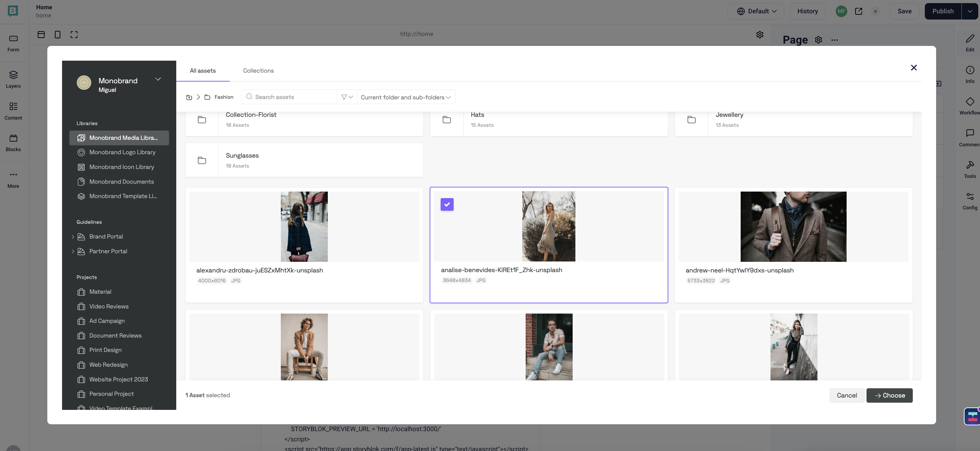Expand the Brand Portal guideline
Viewport: 980px width, 451px height.
pyautogui.click(x=73, y=237)
